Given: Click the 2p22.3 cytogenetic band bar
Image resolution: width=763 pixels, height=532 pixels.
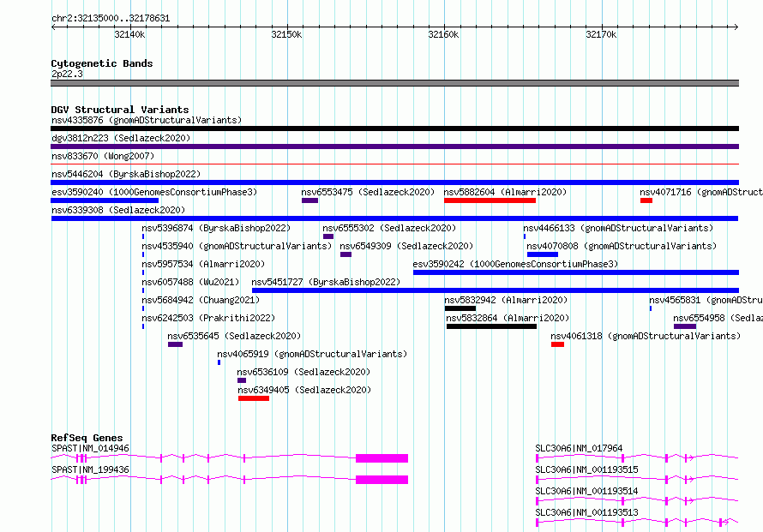Looking at the screenshot, I should coord(394,83).
